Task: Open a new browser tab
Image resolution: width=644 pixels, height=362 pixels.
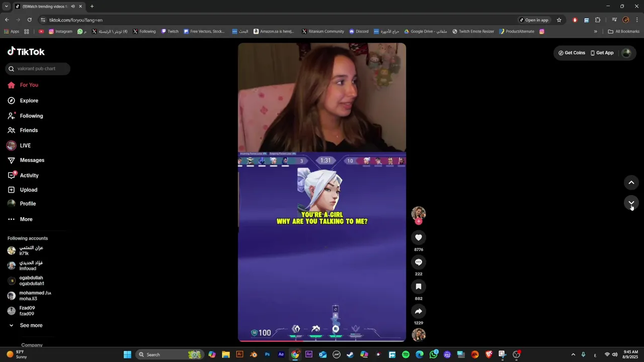Action: coord(92,7)
